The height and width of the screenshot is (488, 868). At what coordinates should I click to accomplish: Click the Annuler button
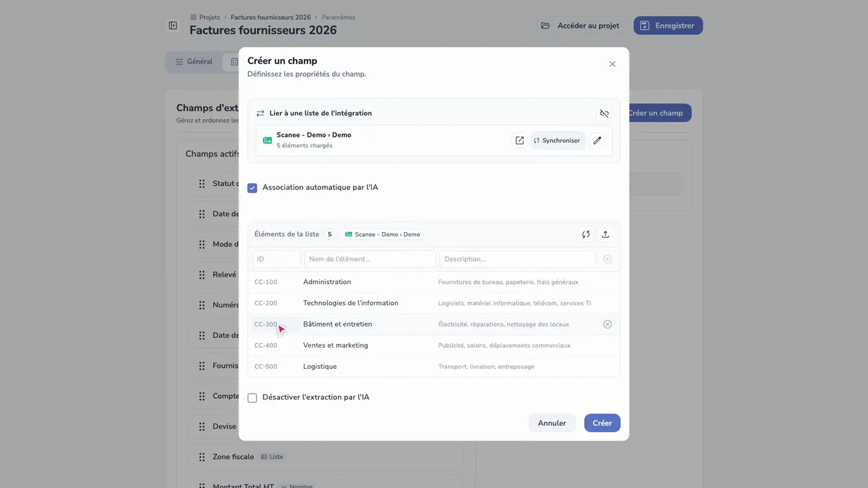pyautogui.click(x=552, y=423)
